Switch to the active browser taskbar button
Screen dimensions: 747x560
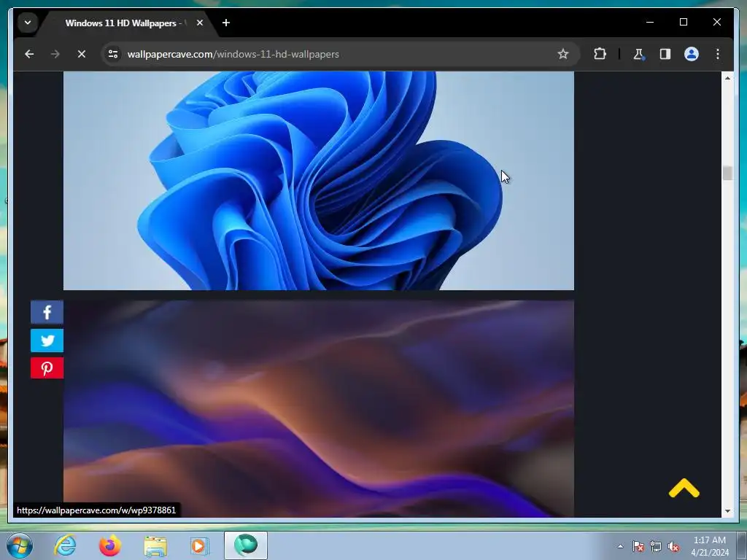click(x=246, y=545)
